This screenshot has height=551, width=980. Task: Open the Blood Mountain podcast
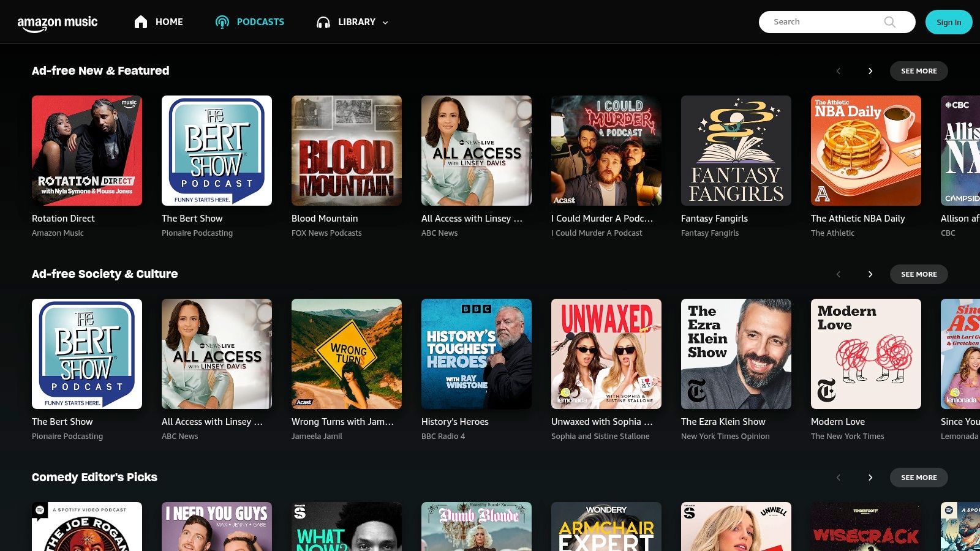346,150
